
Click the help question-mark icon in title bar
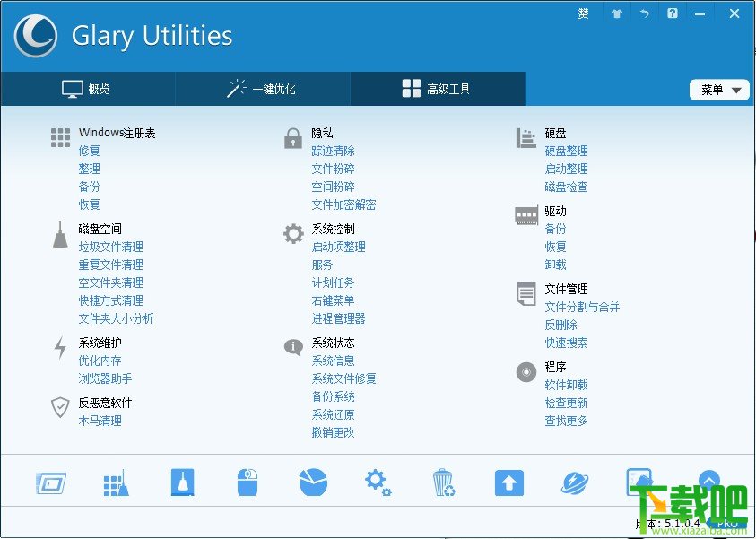(x=672, y=14)
